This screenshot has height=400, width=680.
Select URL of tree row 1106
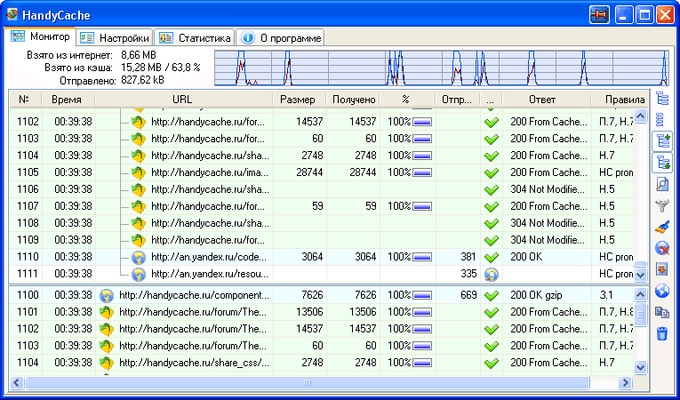click(x=210, y=190)
